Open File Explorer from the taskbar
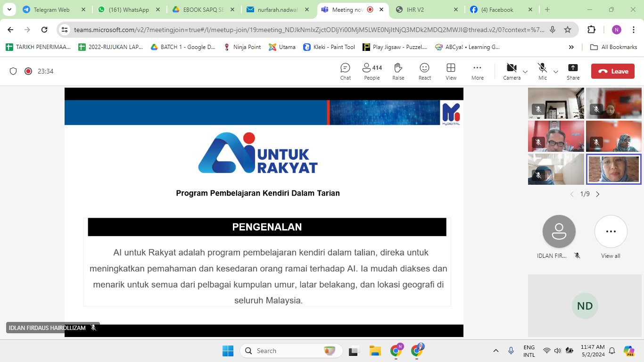 [375, 351]
